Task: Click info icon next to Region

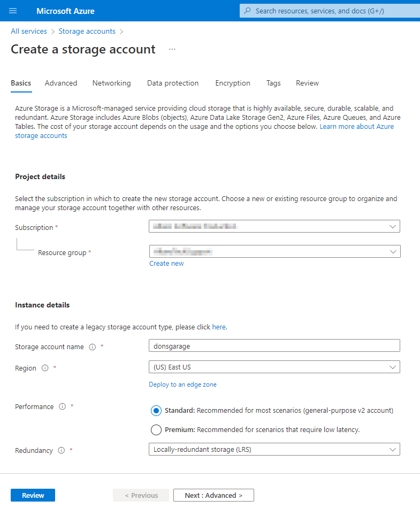Action: click(45, 368)
